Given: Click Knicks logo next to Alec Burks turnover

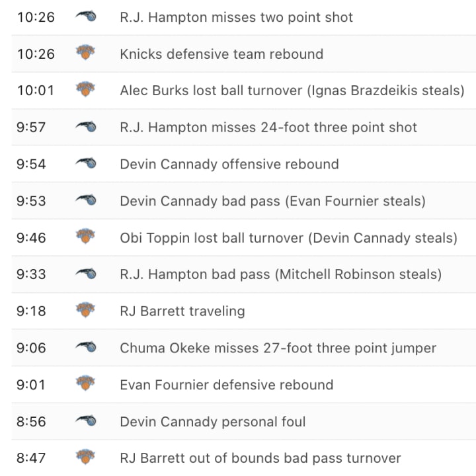Looking at the screenshot, I should pos(85,89).
